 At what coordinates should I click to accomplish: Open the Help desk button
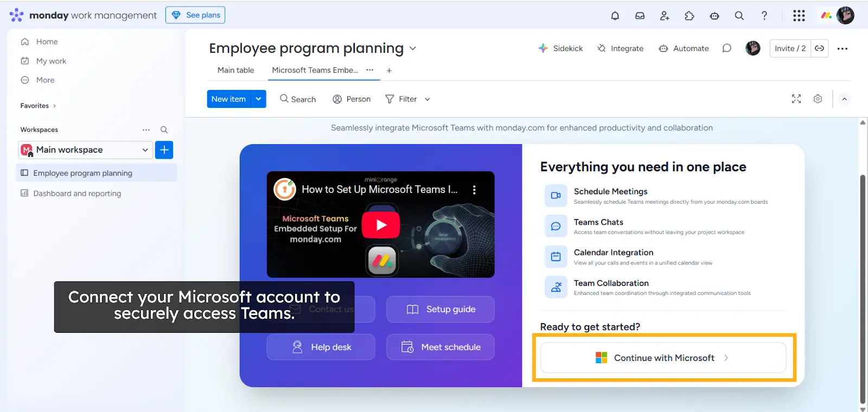pyautogui.click(x=321, y=347)
